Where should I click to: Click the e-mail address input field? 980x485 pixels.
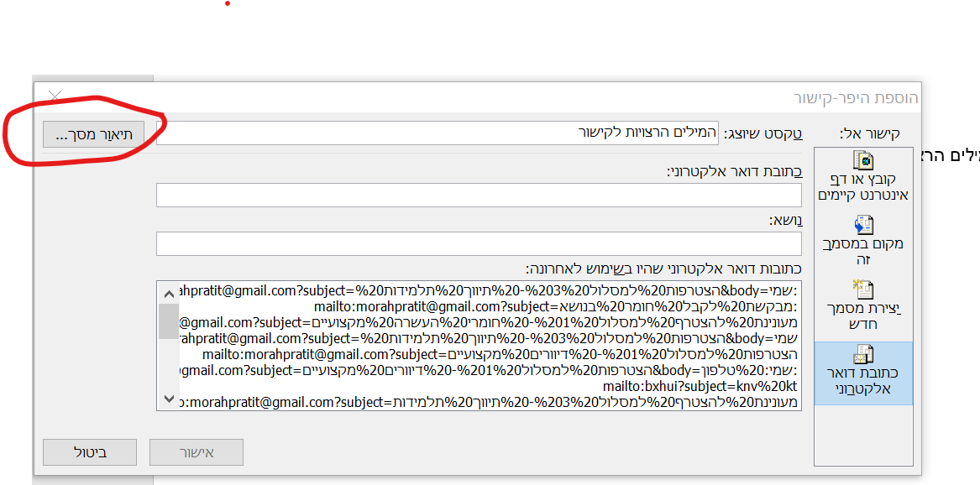tap(479, 195)
